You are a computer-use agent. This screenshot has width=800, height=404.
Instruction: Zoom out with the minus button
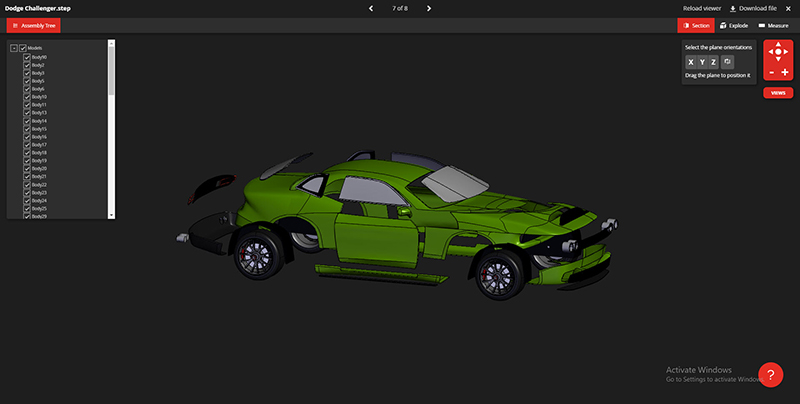(x=770, y=73)
